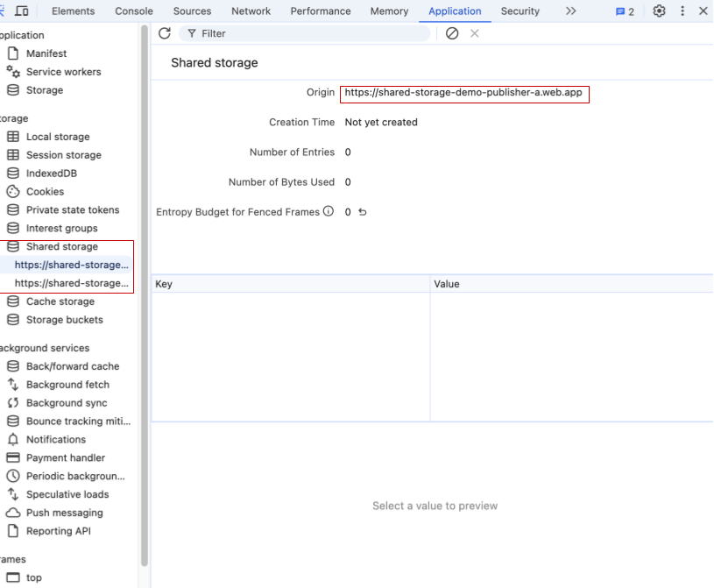Switch to the Network panel tab
This screenshot has width=714, height=588.
tap(251, 11)
